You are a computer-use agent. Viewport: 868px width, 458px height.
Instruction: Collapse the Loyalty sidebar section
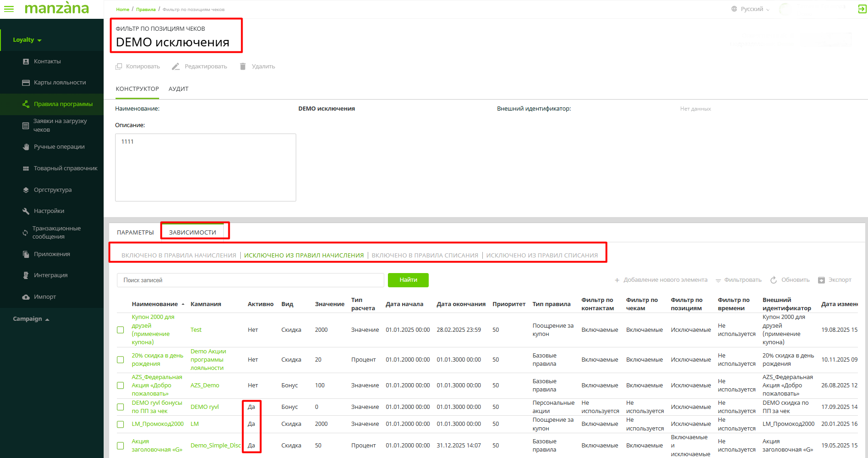click(27, 40)
